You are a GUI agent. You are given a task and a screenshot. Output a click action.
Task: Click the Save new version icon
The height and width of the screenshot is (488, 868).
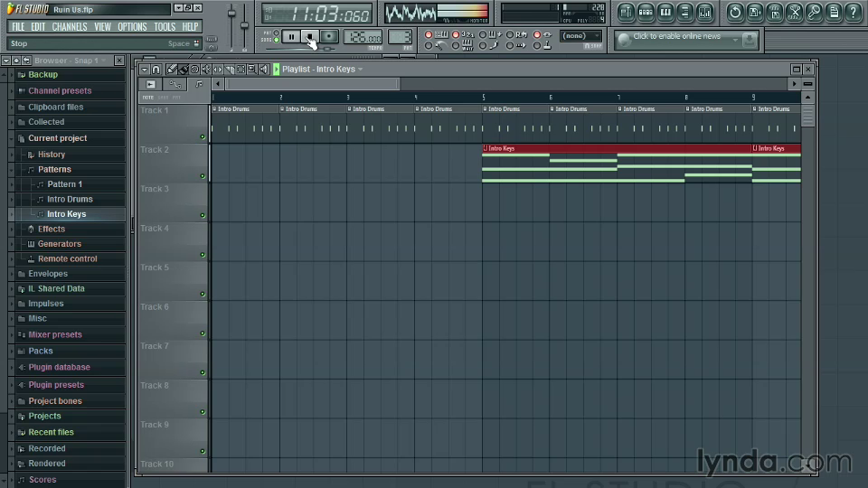[x=775, y=12]
